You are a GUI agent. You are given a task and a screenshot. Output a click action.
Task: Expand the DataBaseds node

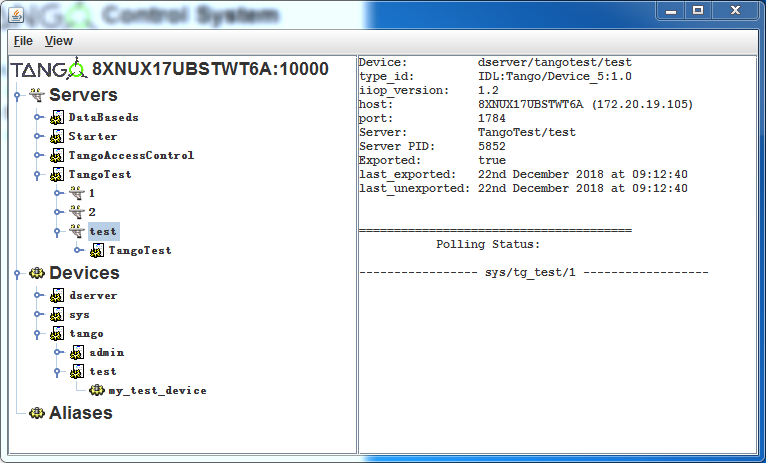coord(38,117)
